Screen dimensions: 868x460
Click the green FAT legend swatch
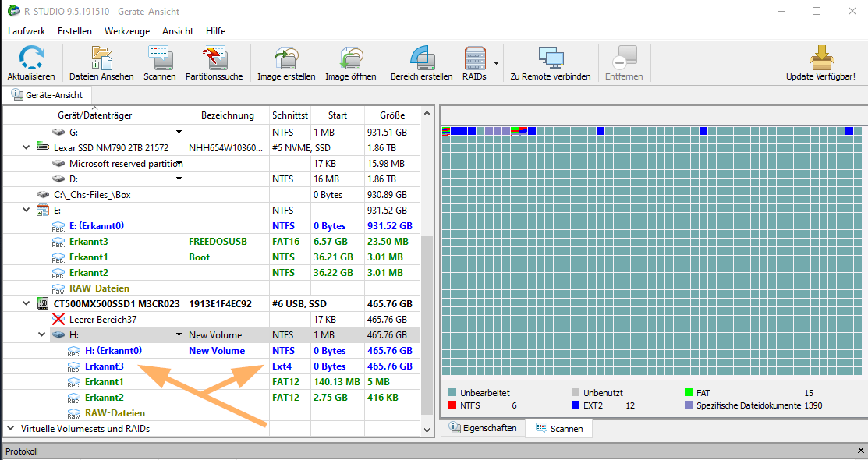(x=689, y=392)
